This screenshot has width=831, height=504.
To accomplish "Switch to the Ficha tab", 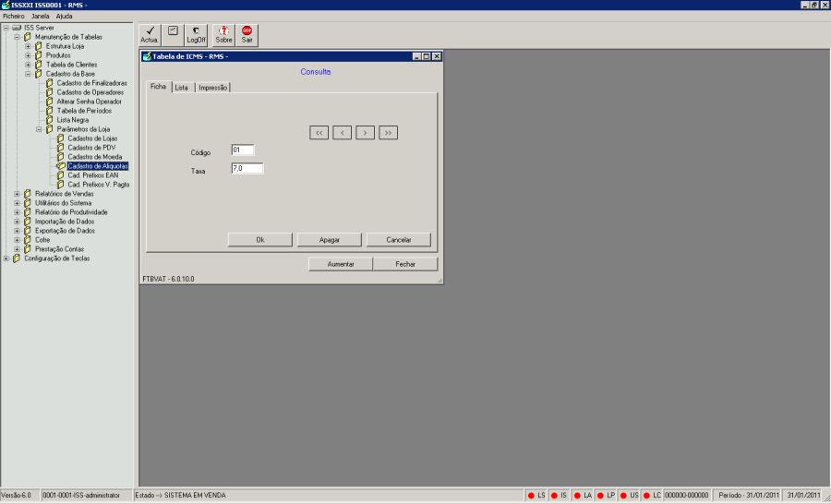I will click(159, 87).
